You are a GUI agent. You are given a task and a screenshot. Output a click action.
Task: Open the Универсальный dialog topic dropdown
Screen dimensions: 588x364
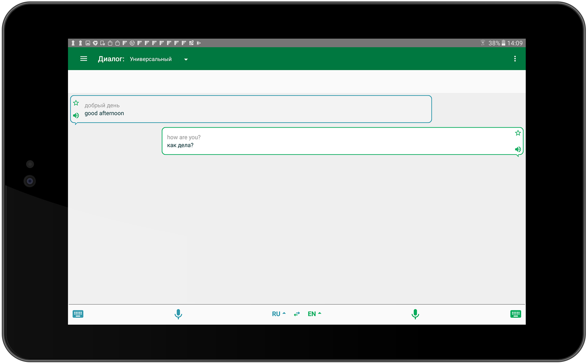pyautogui.click(x=159, y=59)
